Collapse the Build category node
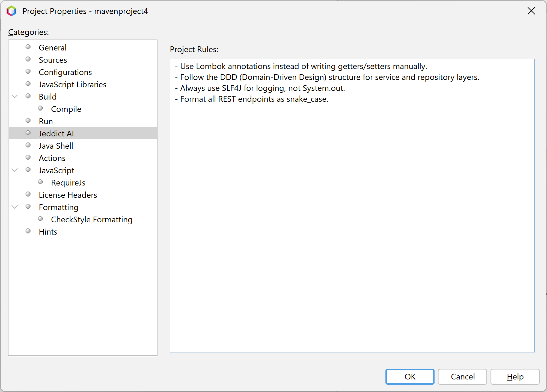Screen dimensions: 547x392 click(15, 96)
